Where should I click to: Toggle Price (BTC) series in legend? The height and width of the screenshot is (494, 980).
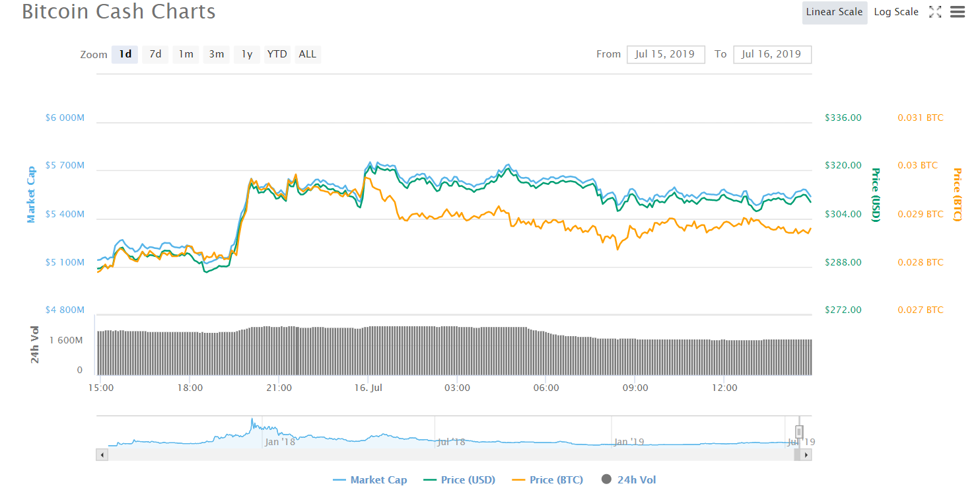tap(547, 480)
